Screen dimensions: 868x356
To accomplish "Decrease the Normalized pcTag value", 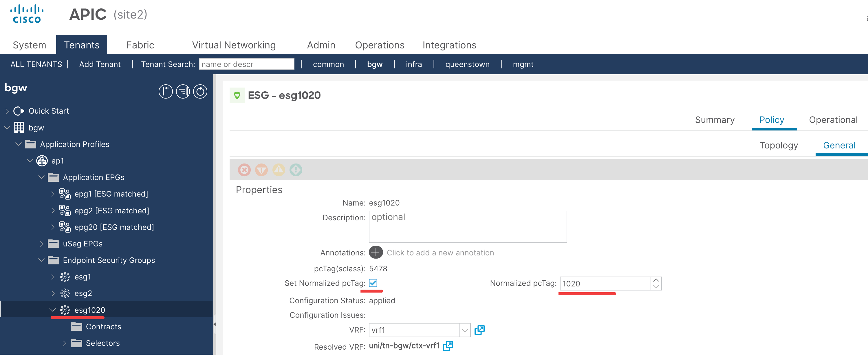I will [656, 286].
